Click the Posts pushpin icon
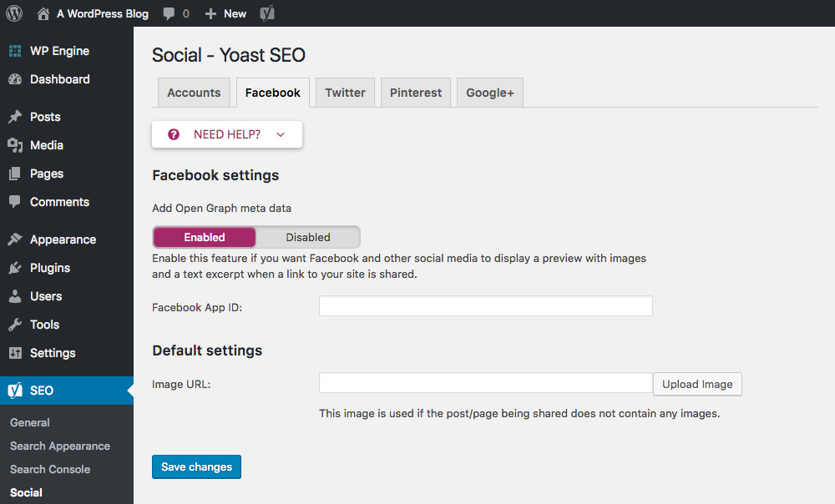The image size is (835, 504). [x=15, y=117]
